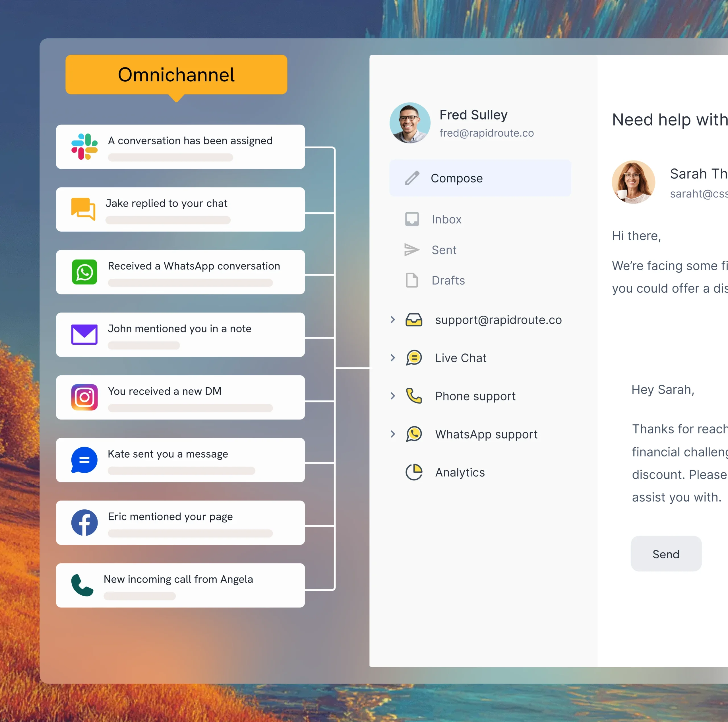Expand the WhatsApp support section

(393, 434)
